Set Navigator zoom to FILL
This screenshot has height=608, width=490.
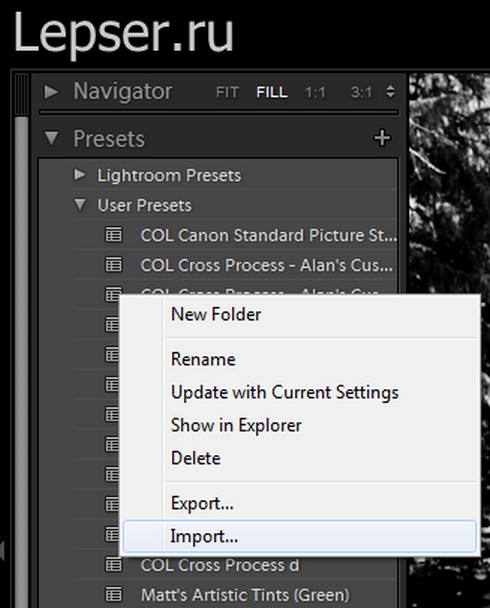click(272, 93)
